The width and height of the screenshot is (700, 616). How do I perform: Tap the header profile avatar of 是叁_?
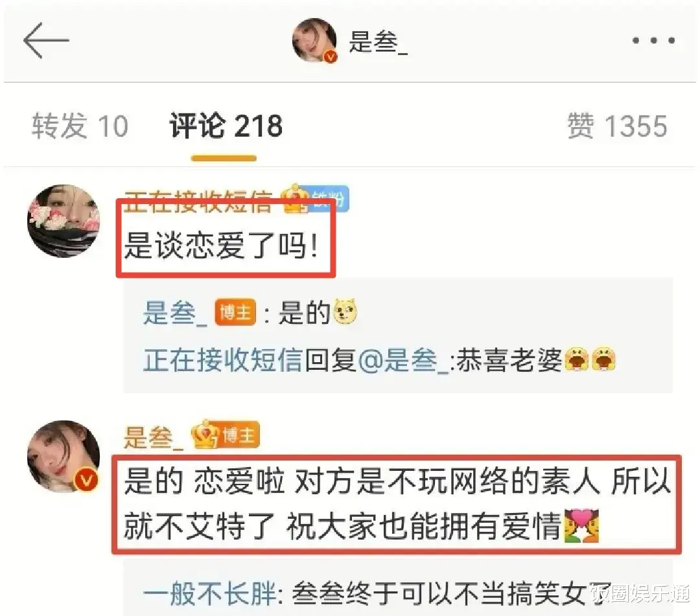314,40
